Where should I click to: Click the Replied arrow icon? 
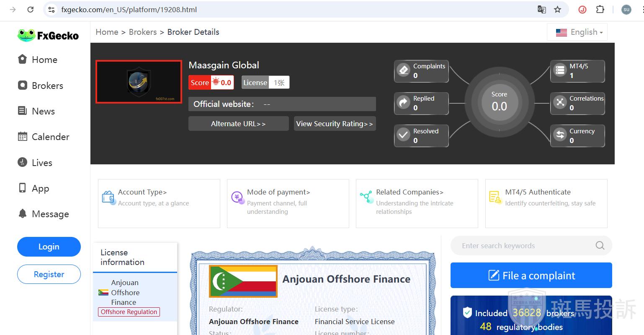click(403, 103)
